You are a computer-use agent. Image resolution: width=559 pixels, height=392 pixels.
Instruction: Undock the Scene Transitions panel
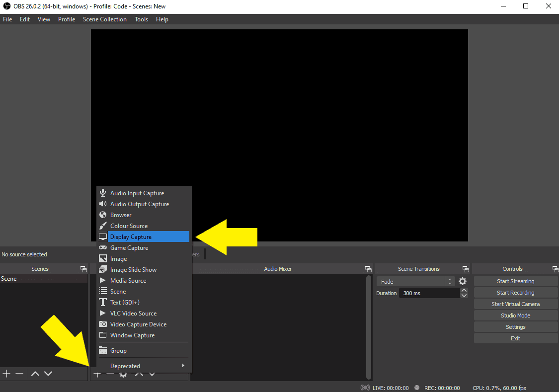(466, 269)
